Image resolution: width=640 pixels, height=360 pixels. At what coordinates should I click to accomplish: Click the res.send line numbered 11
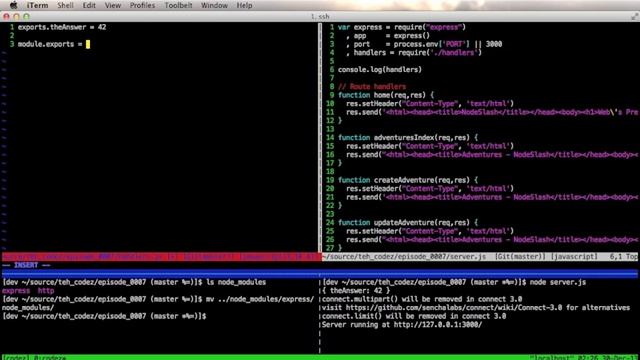click(492, 112)
